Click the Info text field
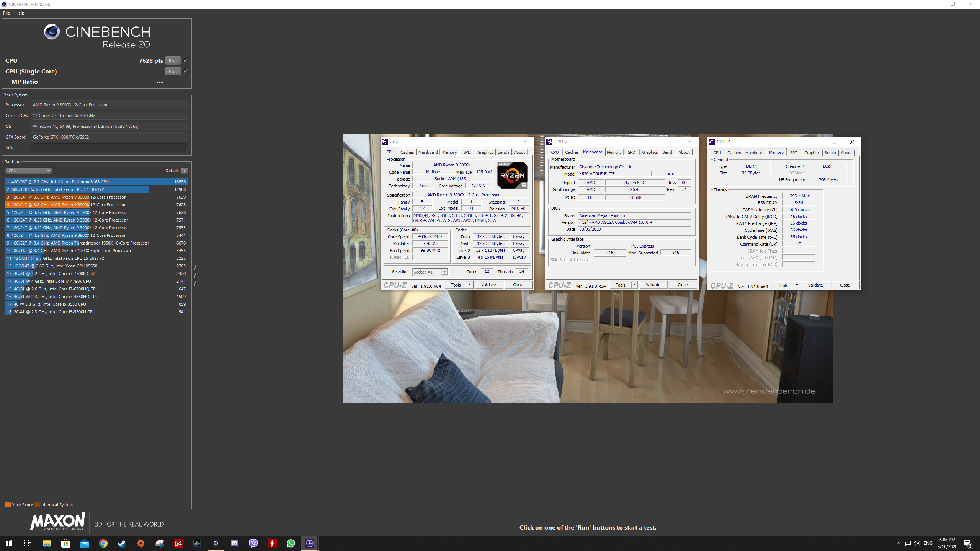The width and height of the screenshot is (980, 551). [x=109, y=148]
